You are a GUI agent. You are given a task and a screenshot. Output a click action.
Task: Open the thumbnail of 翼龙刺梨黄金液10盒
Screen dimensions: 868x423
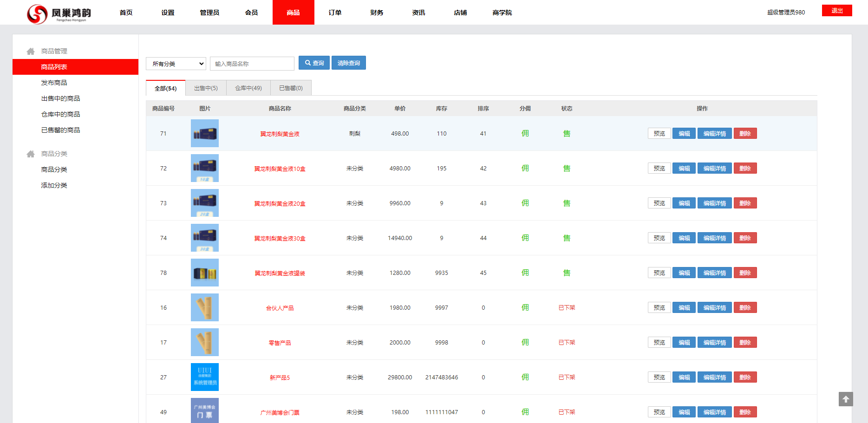205,168
